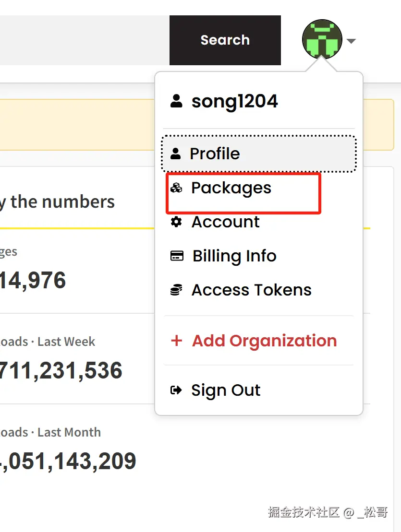Open the Profile menu item

click(x=215, y=154)
